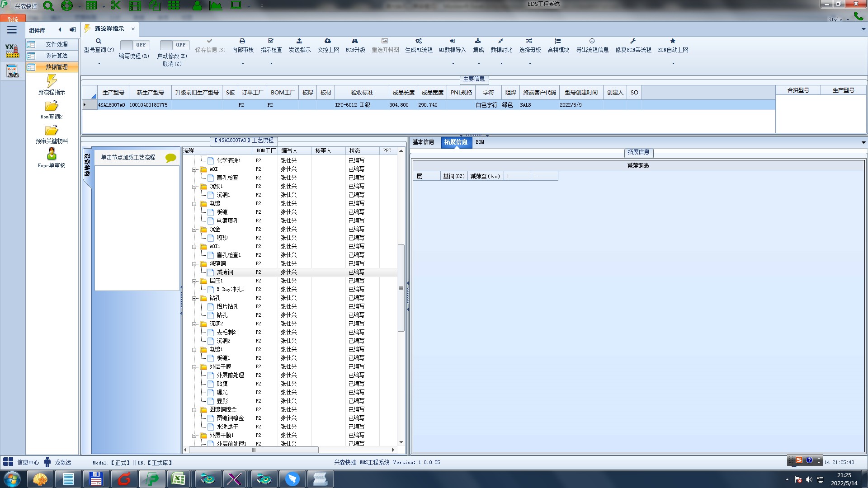Click the 文控上网 cloud upload icon
This screenshot has width=868, height=488.
pyautogui.click(x=328, y=41)
